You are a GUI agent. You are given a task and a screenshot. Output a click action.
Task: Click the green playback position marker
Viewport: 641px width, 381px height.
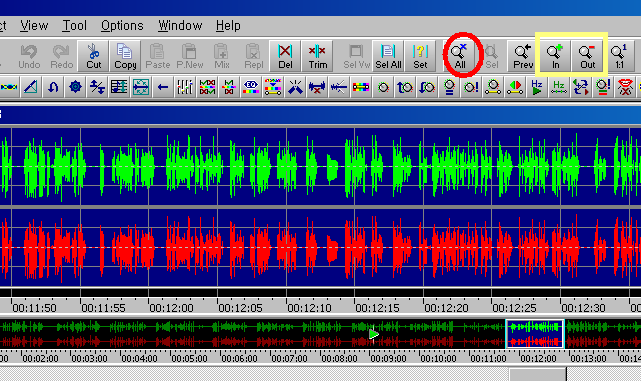click(373, 334)
